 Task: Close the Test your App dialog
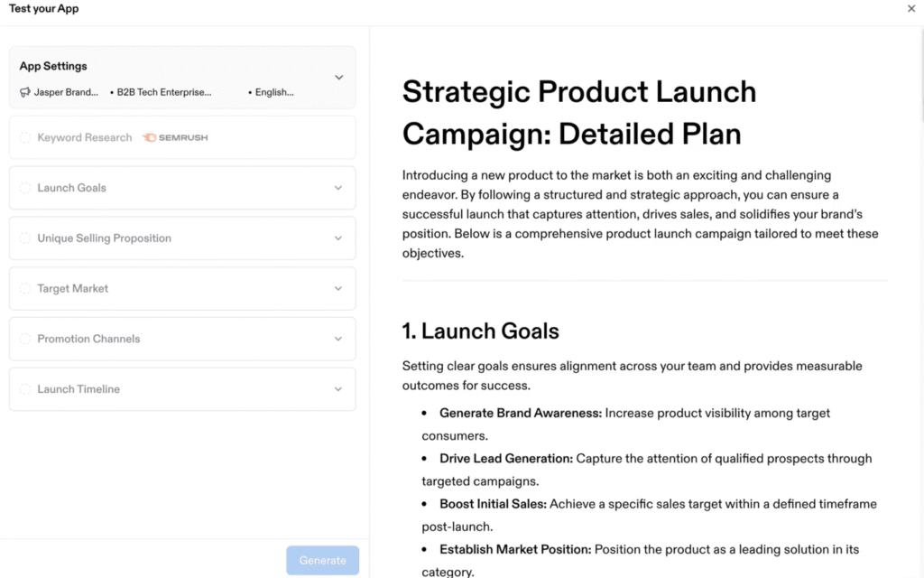click(910, 9)
